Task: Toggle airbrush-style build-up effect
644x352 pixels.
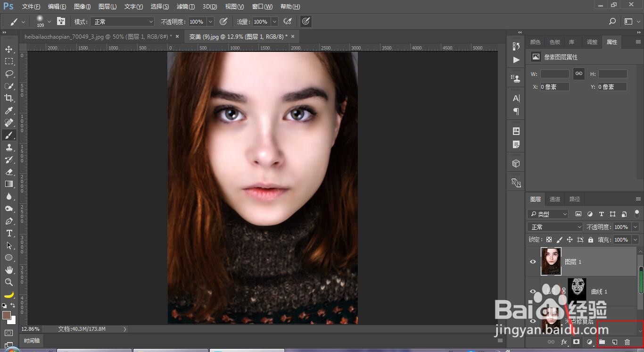Action: point(287,21)
